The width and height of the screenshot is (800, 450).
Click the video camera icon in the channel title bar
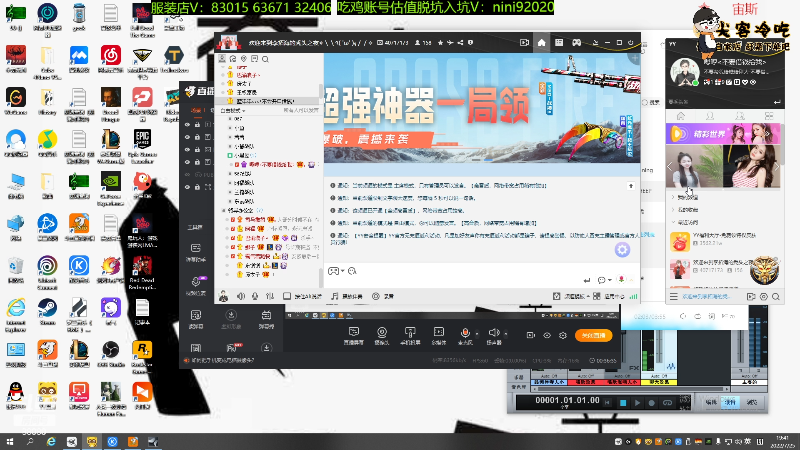(524, 43)
